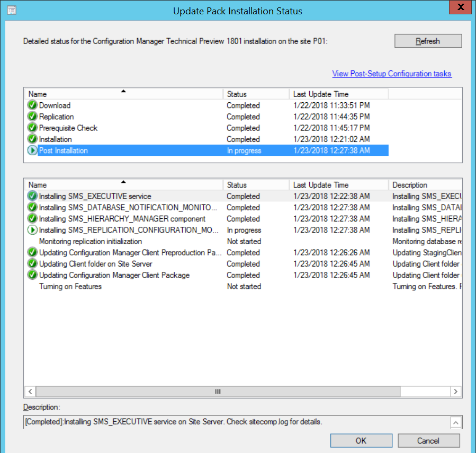
Task: Click the window icon in the title bar
Action: coord(12,11)
